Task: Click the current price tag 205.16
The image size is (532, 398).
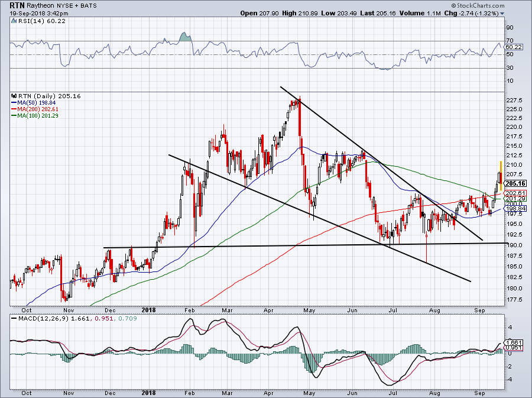Action: point(515,183)
